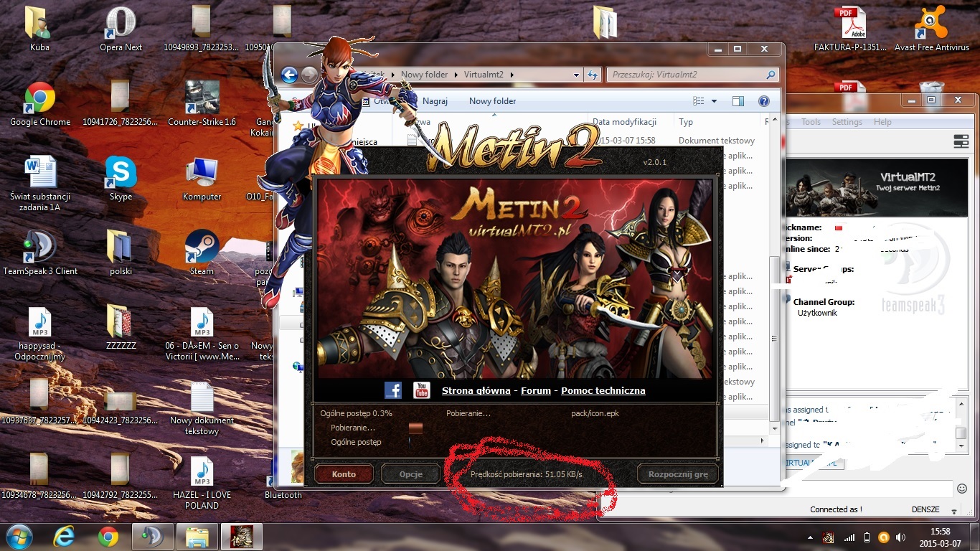Screen dimensions: 980x551
Task: Open the HAZEL - I LOVE POLAND MP3
Action: click(x=202, y=484)
